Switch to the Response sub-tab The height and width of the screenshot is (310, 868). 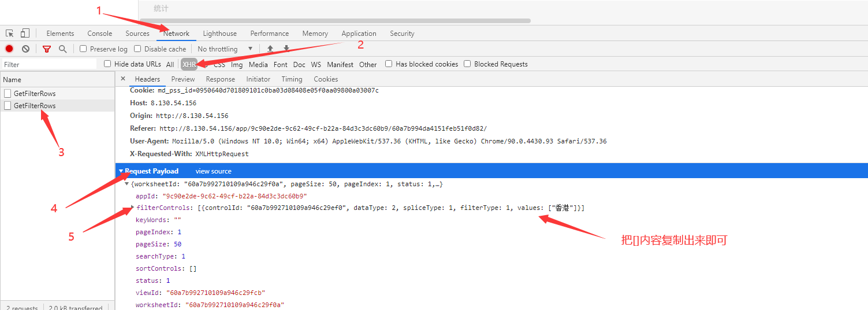pyautogui.click(x=221, y=79)
